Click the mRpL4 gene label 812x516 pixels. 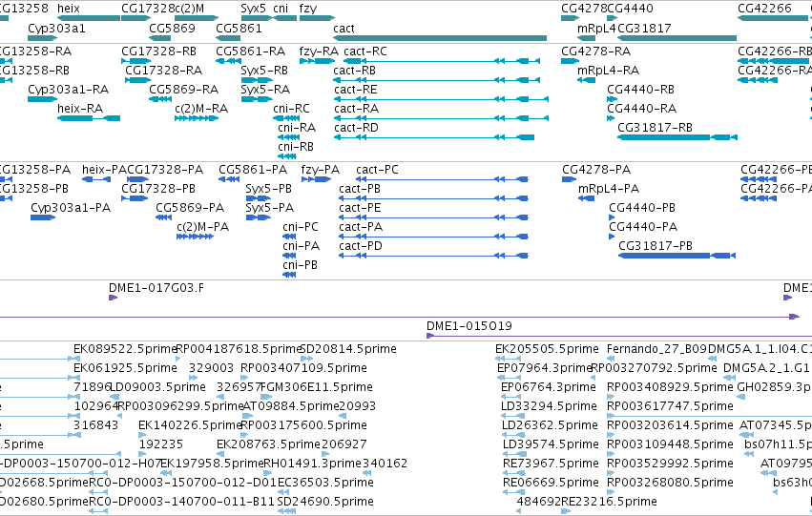click(x=596, y=28)
